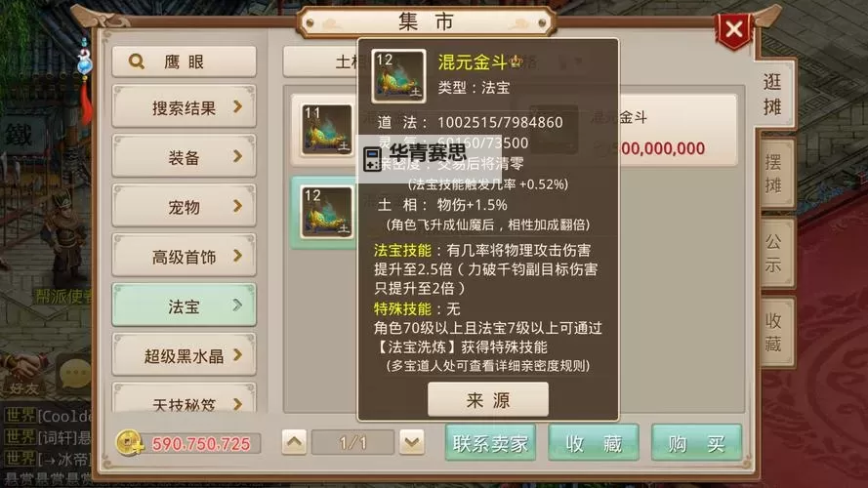Go to next page with down arrow
868x488 pixels.
point(412,442)
